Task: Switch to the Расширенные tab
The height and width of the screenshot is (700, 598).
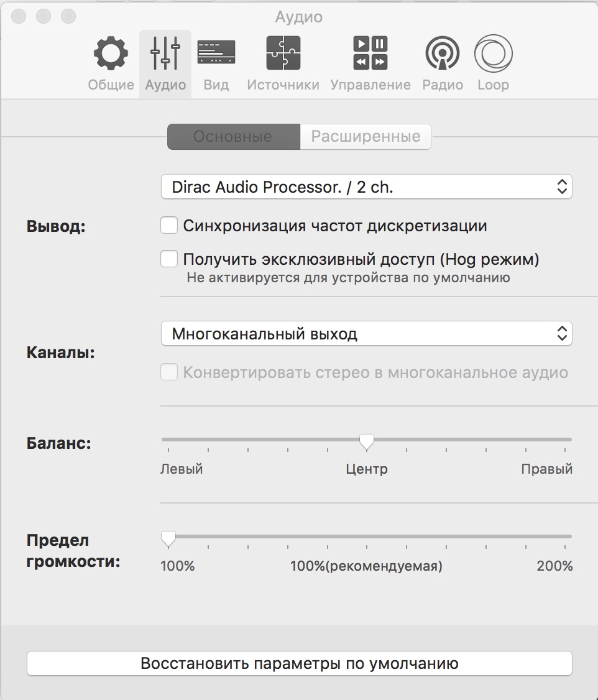Action: pos(366,137)
